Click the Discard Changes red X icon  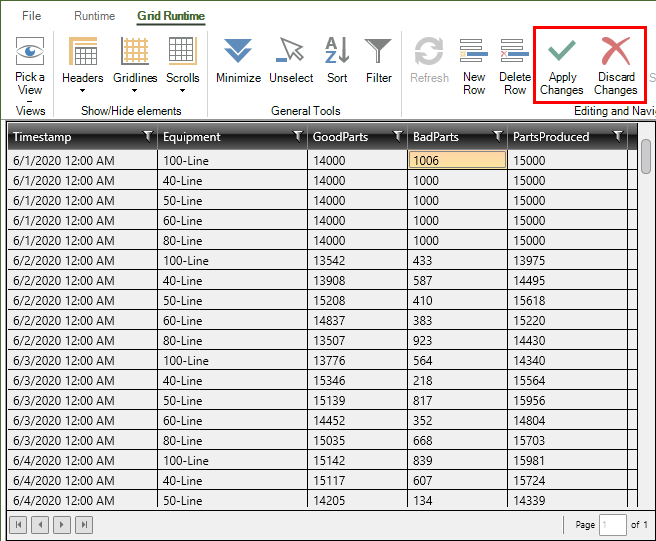point(615,52)
